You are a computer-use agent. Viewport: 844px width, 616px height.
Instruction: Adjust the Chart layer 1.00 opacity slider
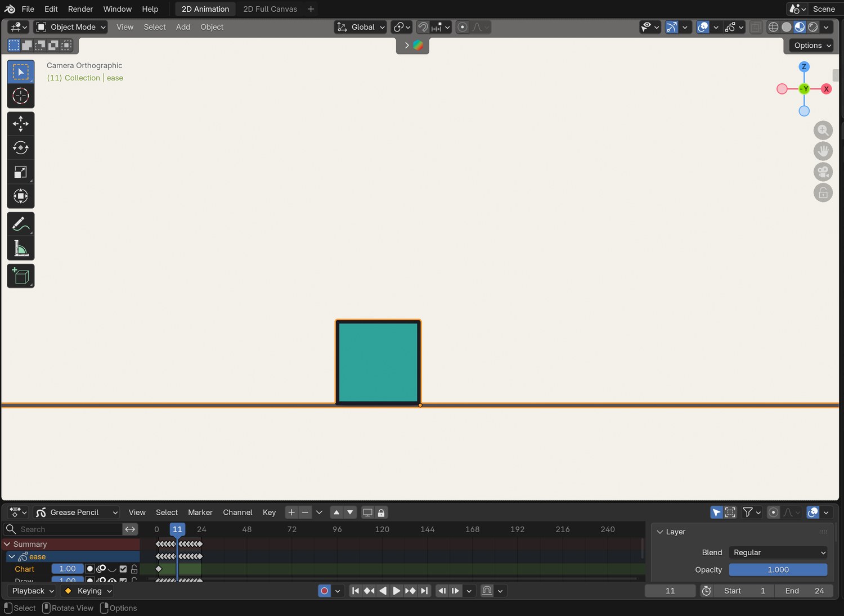click(68, 569)
